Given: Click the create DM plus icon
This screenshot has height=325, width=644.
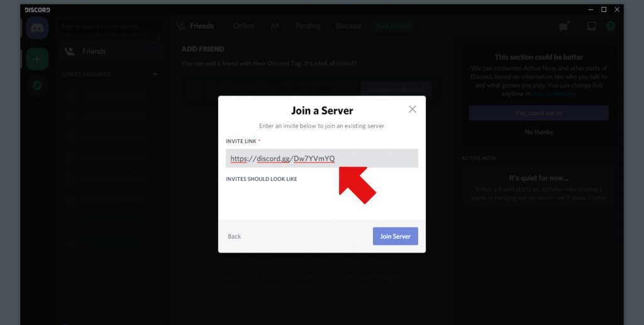Looking at the screenshot, I should (x=155, y=74).
